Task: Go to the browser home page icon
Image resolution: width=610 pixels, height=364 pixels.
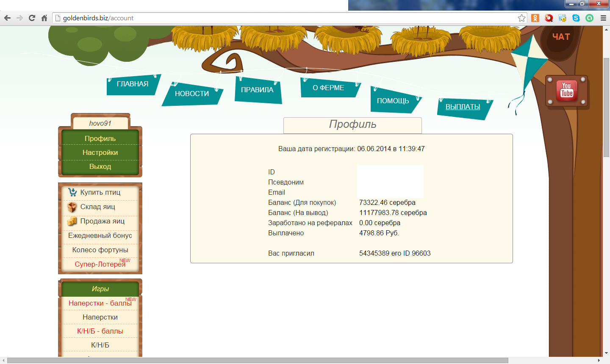Action: [x=44, y=18]
